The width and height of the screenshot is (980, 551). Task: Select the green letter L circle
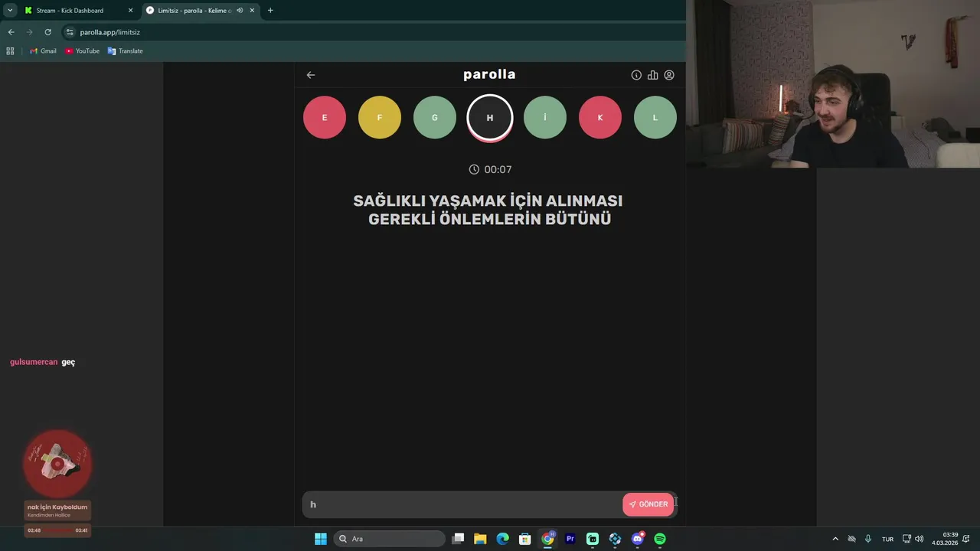tap(655, 118)
